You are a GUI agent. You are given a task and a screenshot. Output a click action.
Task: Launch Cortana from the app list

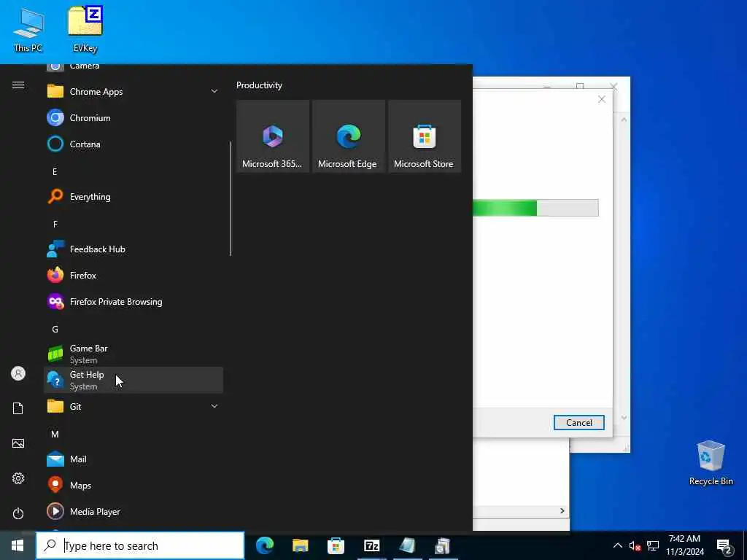pyautogui.click(x=133, y=144)
